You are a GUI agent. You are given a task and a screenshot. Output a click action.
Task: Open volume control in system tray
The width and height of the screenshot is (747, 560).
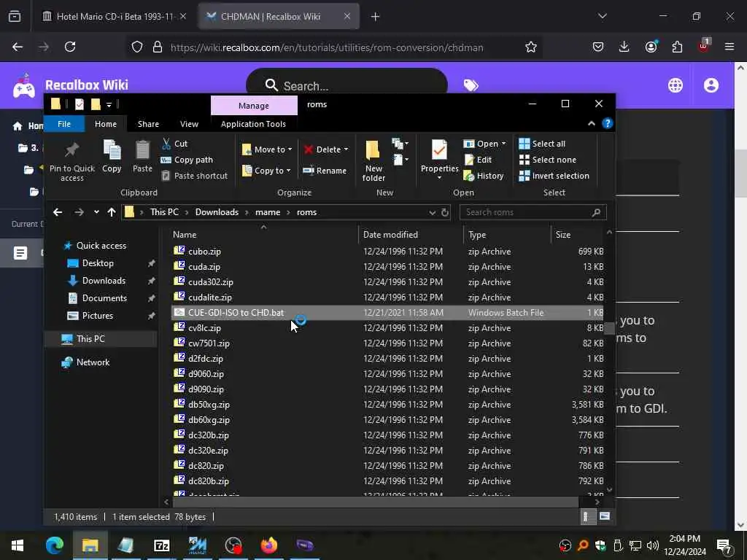tap(653, 545)
